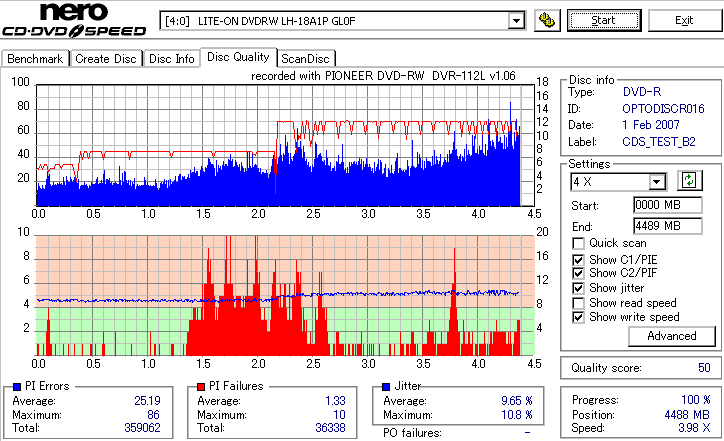The height and width of the screenshot is (441, 724).
Task: Click the recorded with PIONEER DVD-RW text
Action: point(383,76)
